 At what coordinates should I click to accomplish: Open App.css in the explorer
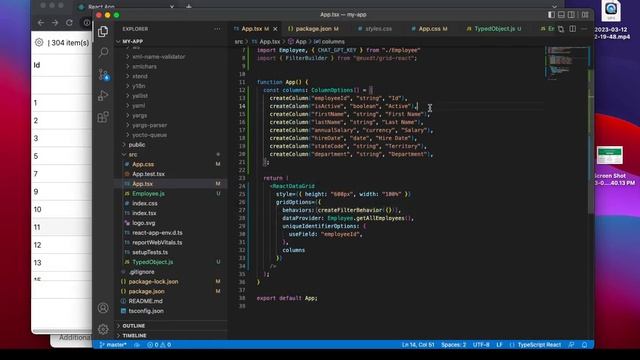coord(143,164)
